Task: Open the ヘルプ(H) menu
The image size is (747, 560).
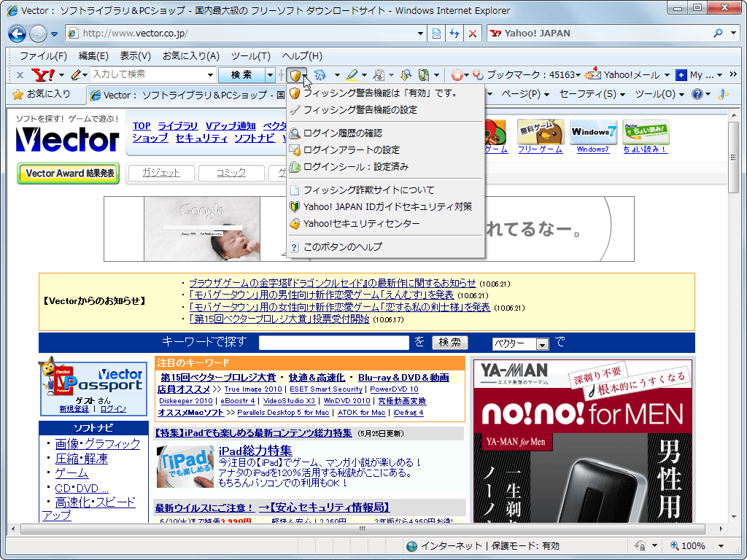Action: click(302, 55)
